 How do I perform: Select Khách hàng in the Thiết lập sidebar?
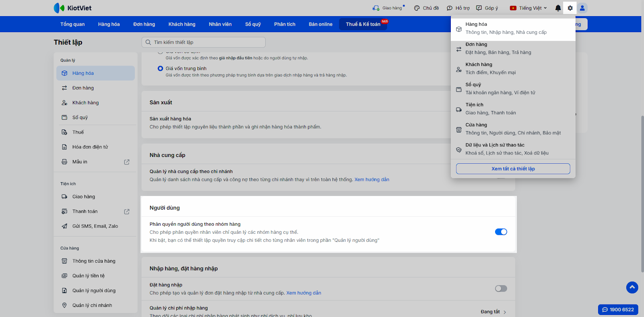(95, 103)
